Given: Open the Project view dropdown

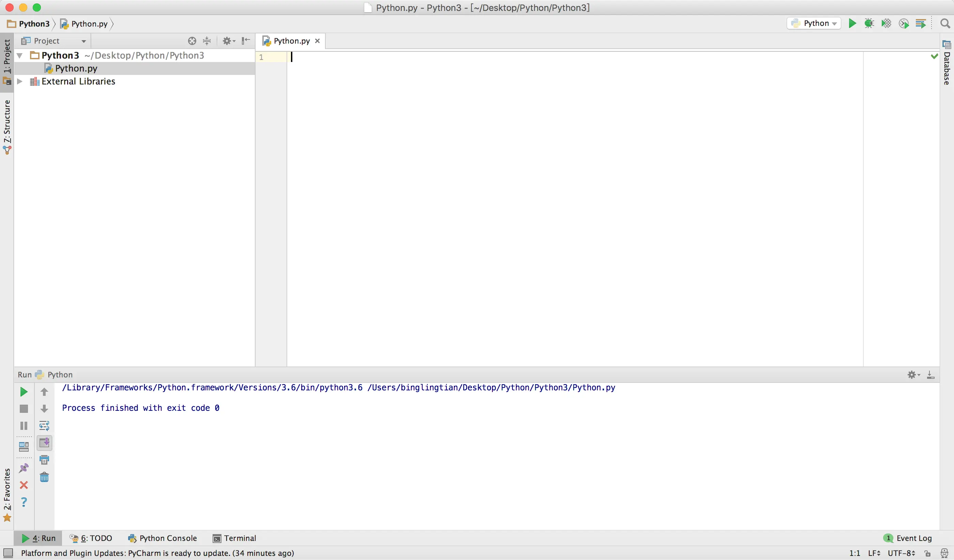Looking at the screenshot, I should pos(83,41).
